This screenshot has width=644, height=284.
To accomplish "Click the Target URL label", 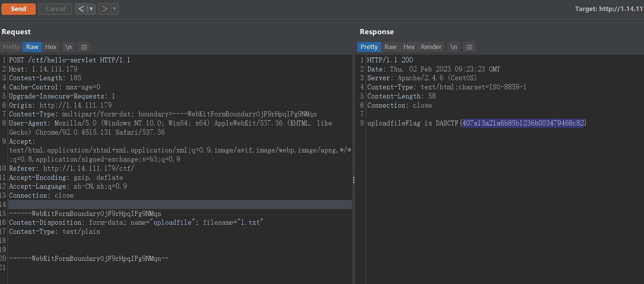I will 609,9.
